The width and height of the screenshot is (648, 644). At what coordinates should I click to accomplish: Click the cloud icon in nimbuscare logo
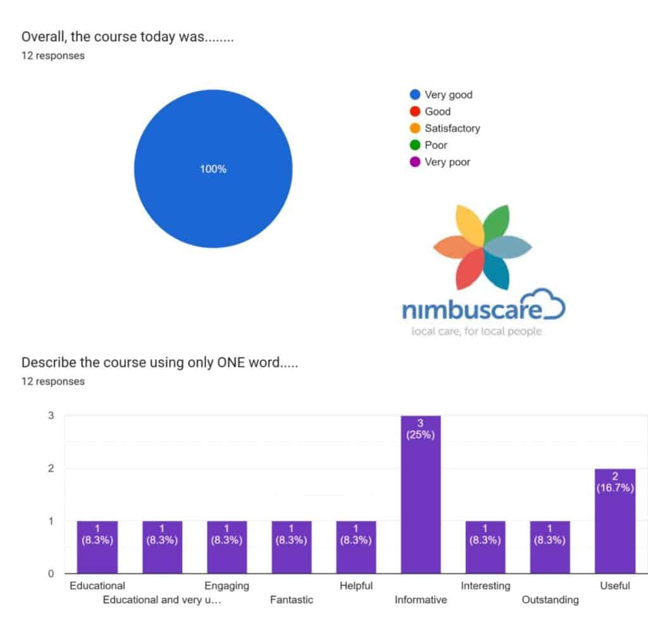pyautogui.click(x=544, y=304)
